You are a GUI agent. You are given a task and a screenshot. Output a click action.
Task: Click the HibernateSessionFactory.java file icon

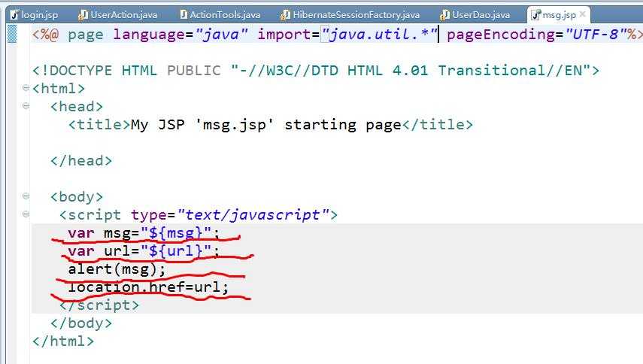pyautogui.click(x=285, y=15)
